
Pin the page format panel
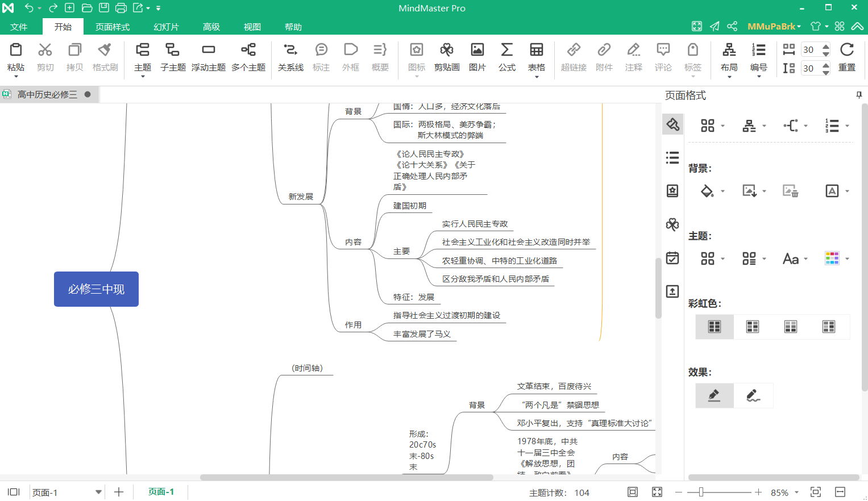click(x=859, y=95)
